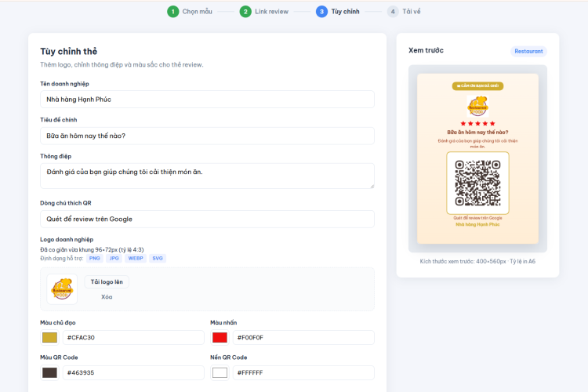
Task: Select step 3 Tùy chỉnh
Action: (x=337, y=12)
